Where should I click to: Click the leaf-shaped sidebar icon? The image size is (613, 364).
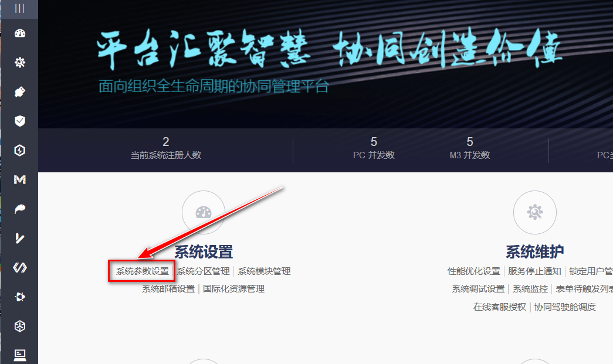point(20,209)
